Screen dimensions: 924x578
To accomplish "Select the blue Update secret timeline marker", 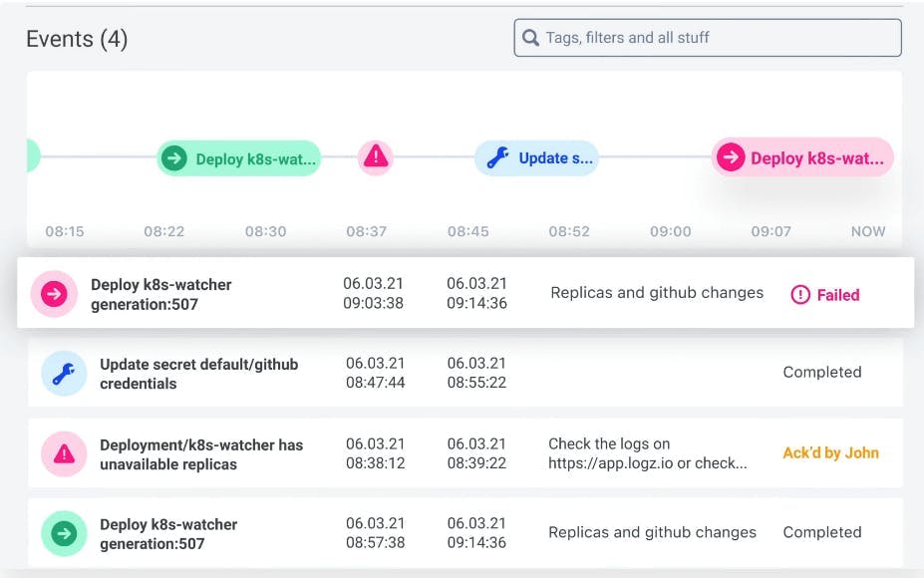I will (536, 157).
